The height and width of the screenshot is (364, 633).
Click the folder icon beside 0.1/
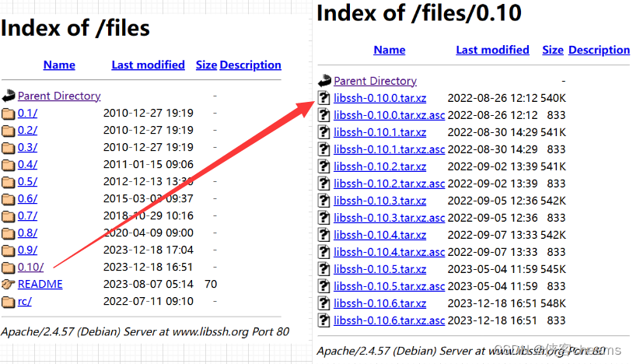8,114
